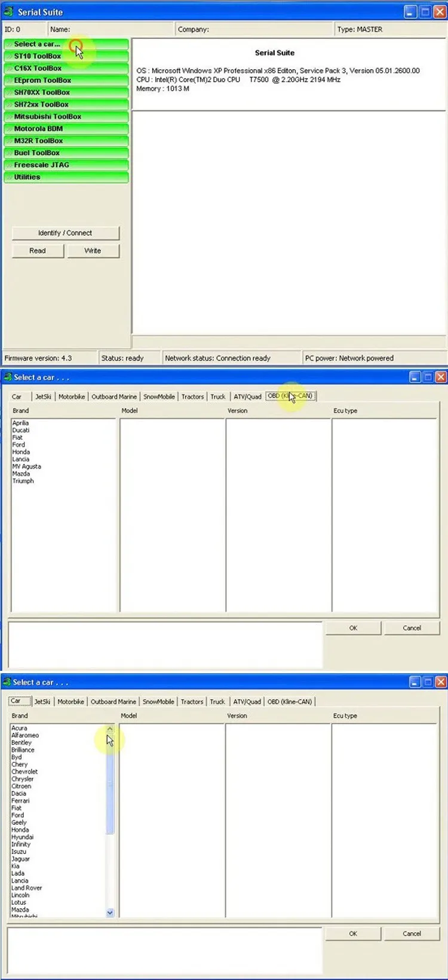Select OBD (Kline-CAN) tab in bottom window
Viewport: 448px width, 980px height.
(290, 702)
